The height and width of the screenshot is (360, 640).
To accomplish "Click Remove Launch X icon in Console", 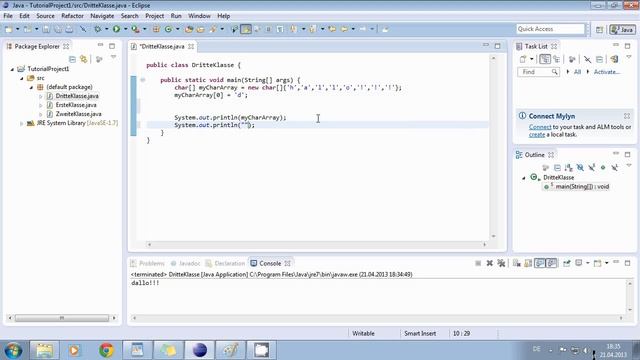I will [489, 263].
